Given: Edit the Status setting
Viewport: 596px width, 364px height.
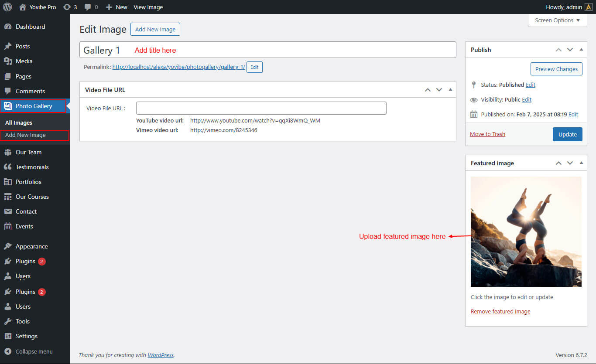Looking at the screenshot, I should [531, 85].
